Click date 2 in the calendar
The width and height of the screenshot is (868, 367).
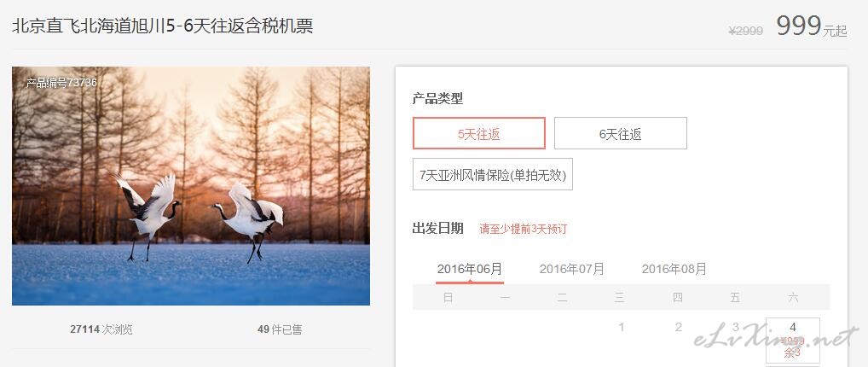678,327
